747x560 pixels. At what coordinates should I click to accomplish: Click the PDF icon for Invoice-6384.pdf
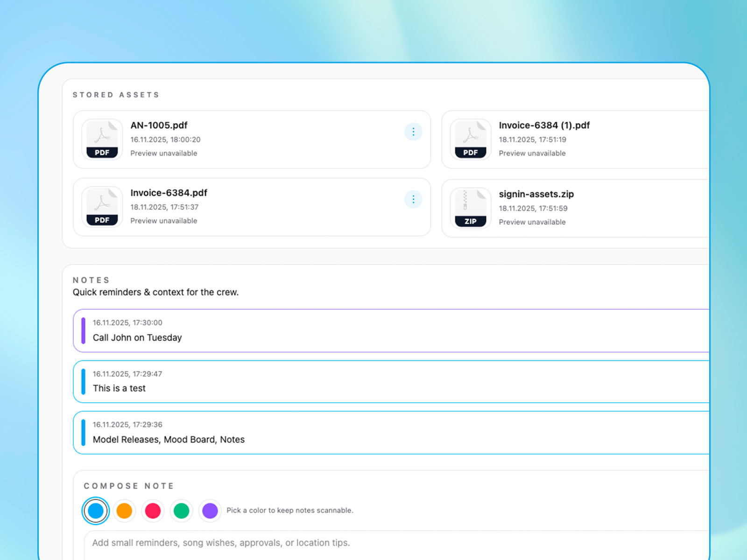(101, 207)
